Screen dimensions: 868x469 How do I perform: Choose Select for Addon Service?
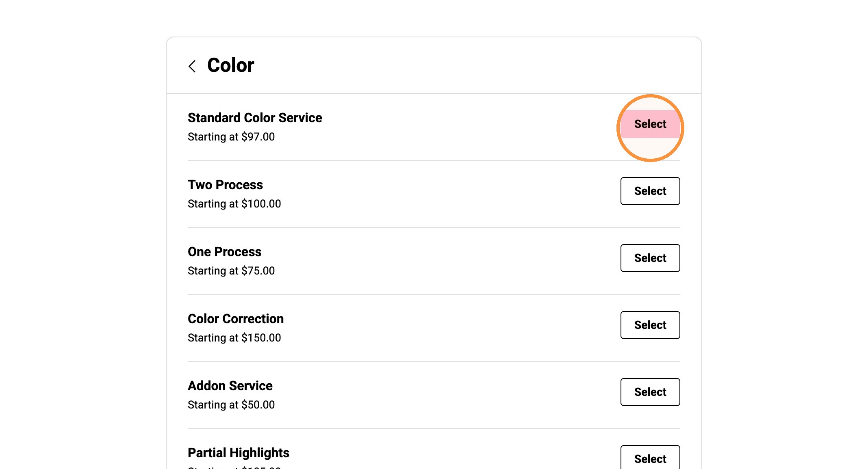650,392
